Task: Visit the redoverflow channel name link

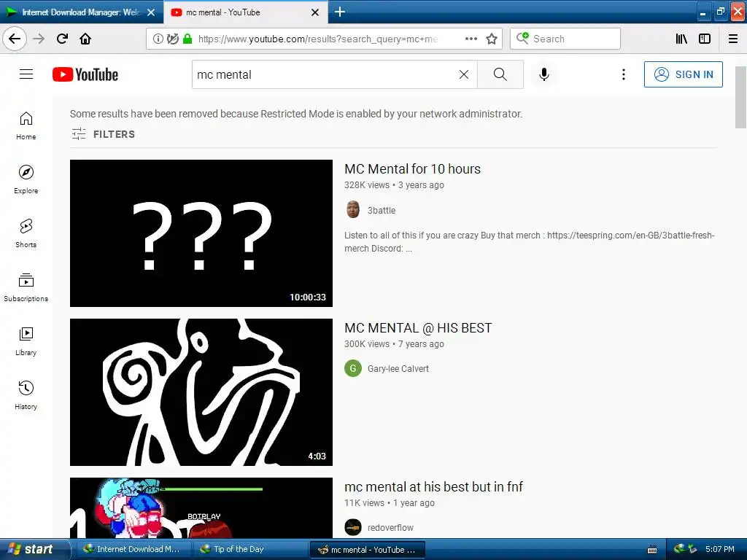Action: (390, 528)
